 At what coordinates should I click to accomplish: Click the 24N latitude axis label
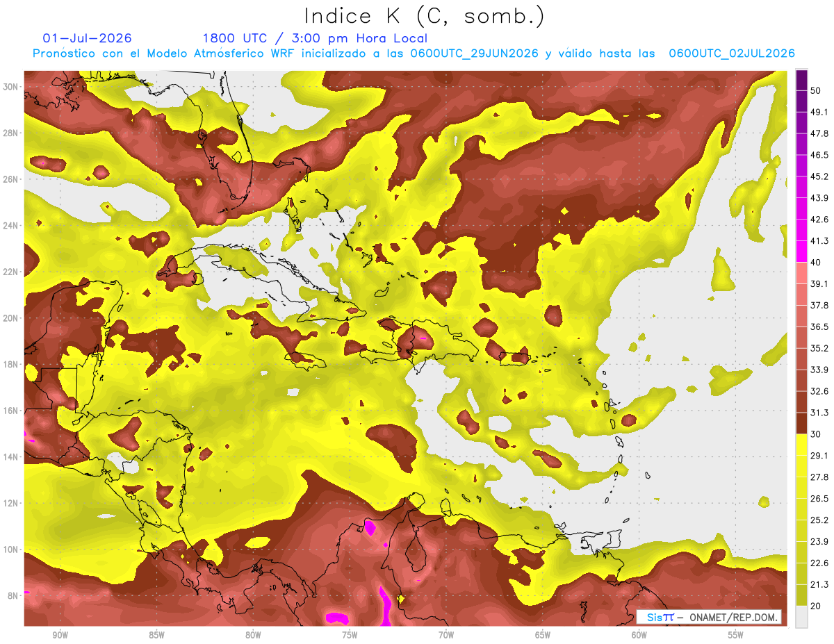(11, 226)
